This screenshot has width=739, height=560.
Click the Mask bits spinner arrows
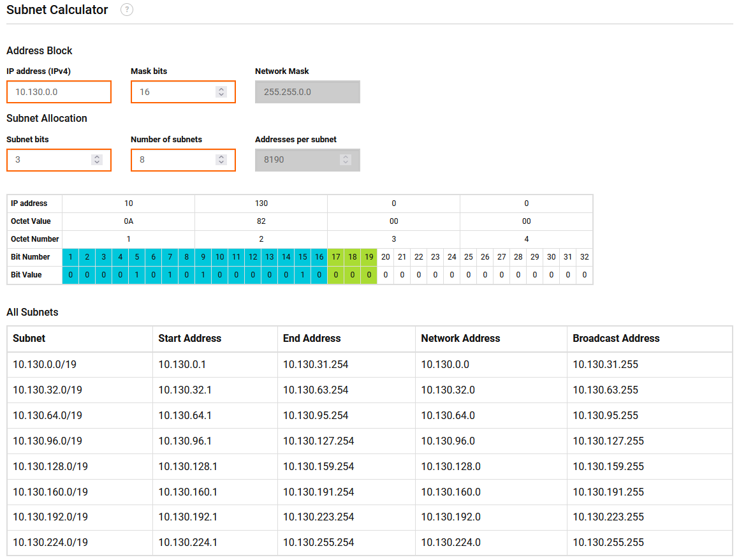point(221,92)
